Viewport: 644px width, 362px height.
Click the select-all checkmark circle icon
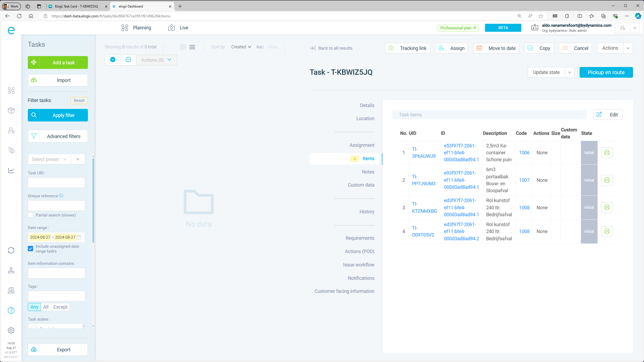pyautogui.click(x=113, y=60)
